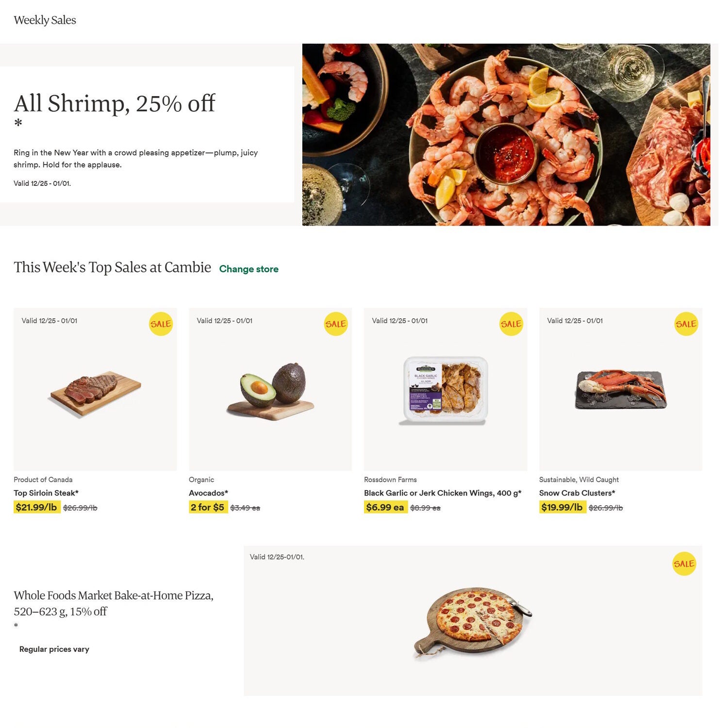This screenshot has height=728, width=728.
Task: Click the SALE badge on Snow Crab Clusters
Action: (x=686, y=324)
